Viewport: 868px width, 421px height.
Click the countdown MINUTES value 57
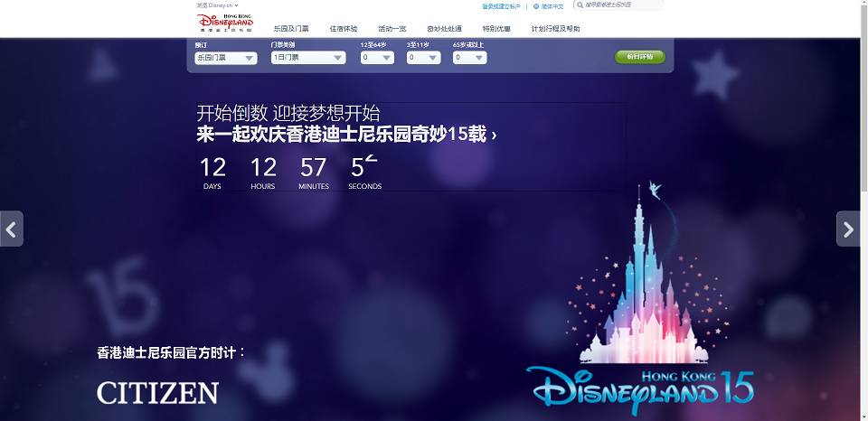click(x=314, y=167)
